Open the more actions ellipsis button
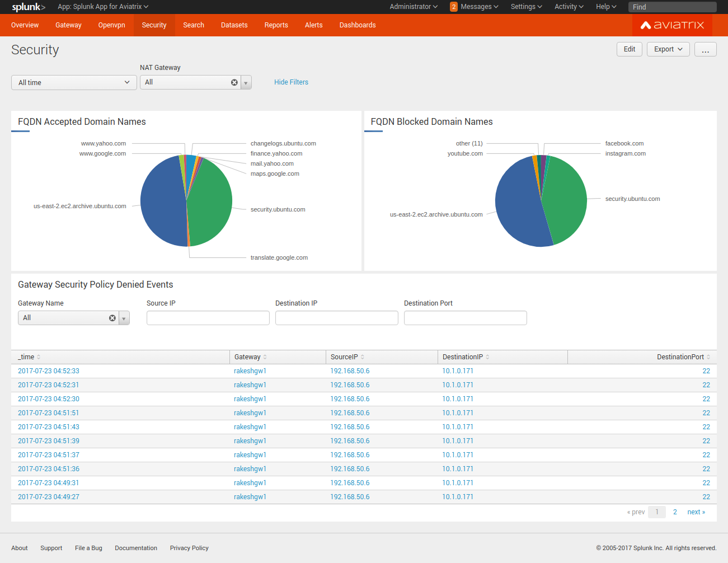This screenshot has width=728, height=563. coord(706,49)
